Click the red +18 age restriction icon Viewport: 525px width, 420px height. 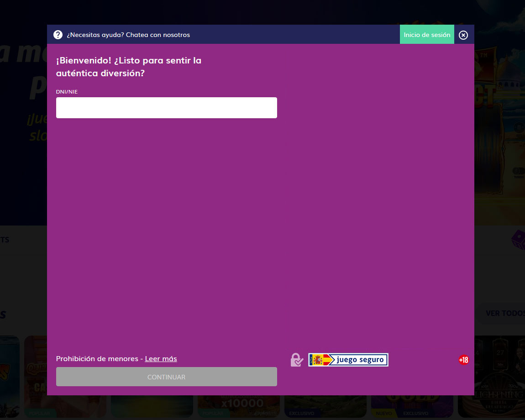(x=463, y=360)
